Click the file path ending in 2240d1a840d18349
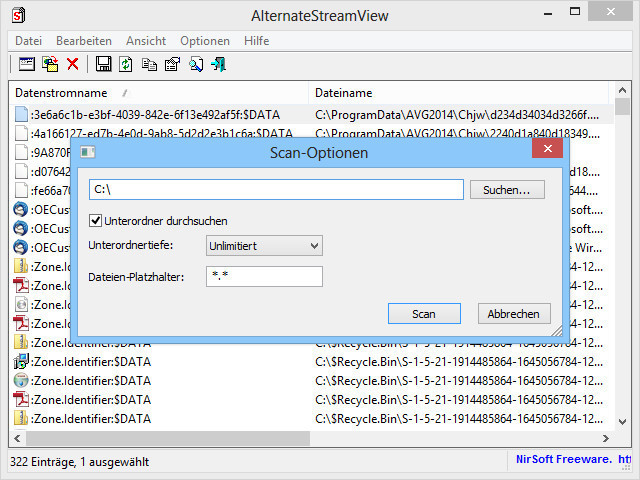The image size is (640, 480). click(457, 133)
